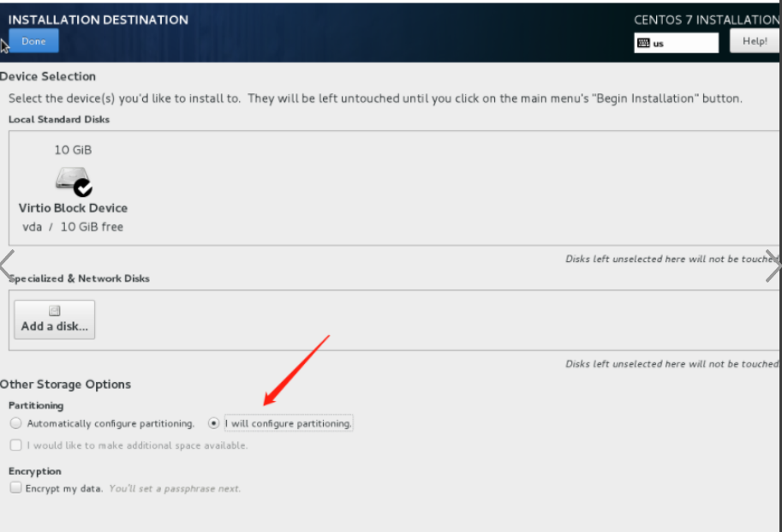This screenshot has width=782, height=532.
Task: Choose Automatically configure partitioning radio
Action: tap(15, 423)
